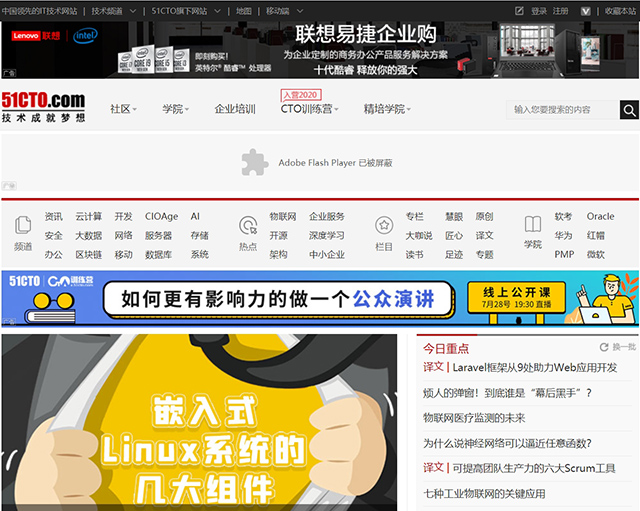The width and height of the screenshot is (640, 511).
Task: Click the 频道 channel document icon
Action: (x=23, y=225)
